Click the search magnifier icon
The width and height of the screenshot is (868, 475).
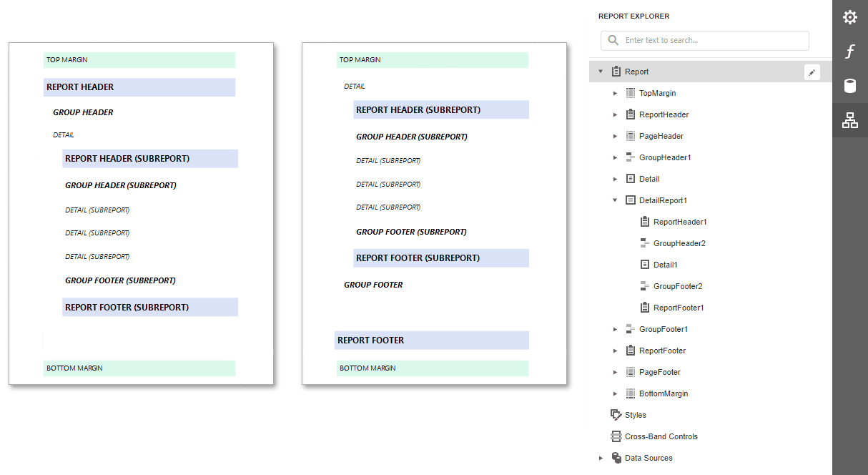coord(613,41)
